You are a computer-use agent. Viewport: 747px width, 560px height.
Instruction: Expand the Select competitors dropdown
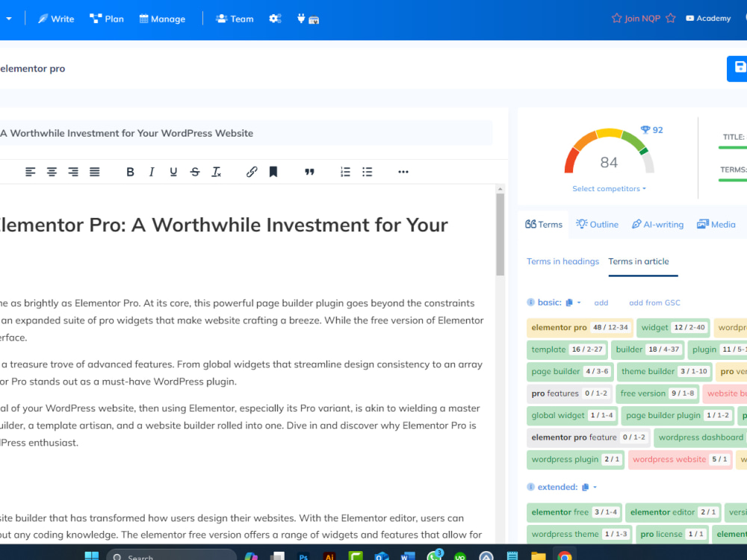pyautogui.click(x=609, y=189)
